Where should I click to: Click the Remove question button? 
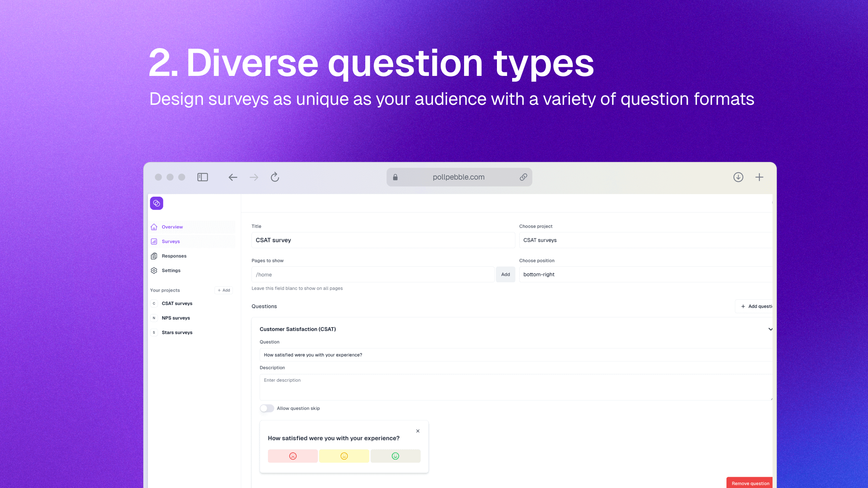pos(750,483)
